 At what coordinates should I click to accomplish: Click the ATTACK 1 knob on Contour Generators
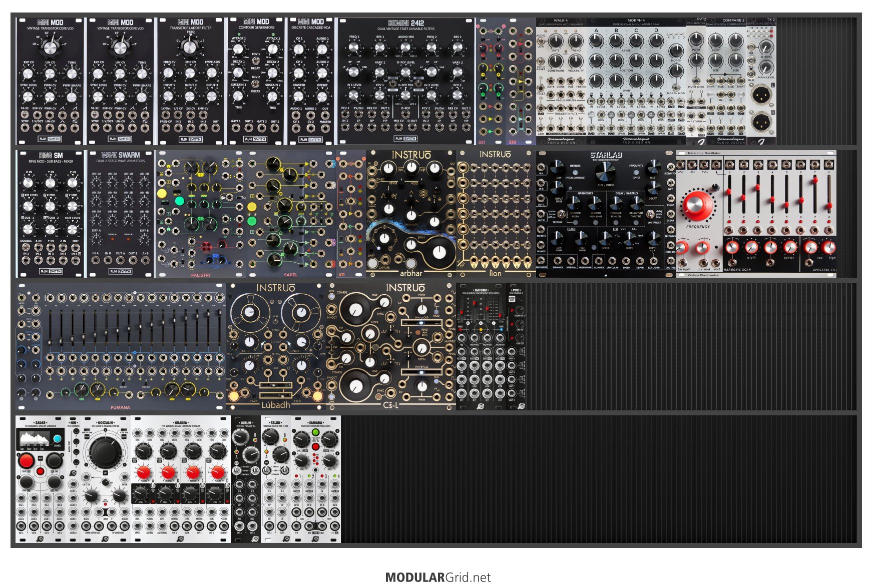tap(239, 49)
